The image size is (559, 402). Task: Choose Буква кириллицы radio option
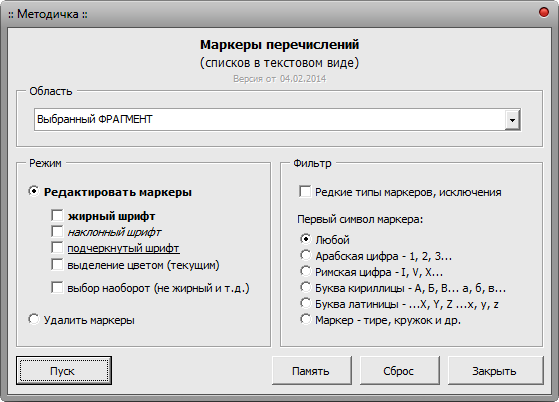pyautogui.click(x=305, y=287)
